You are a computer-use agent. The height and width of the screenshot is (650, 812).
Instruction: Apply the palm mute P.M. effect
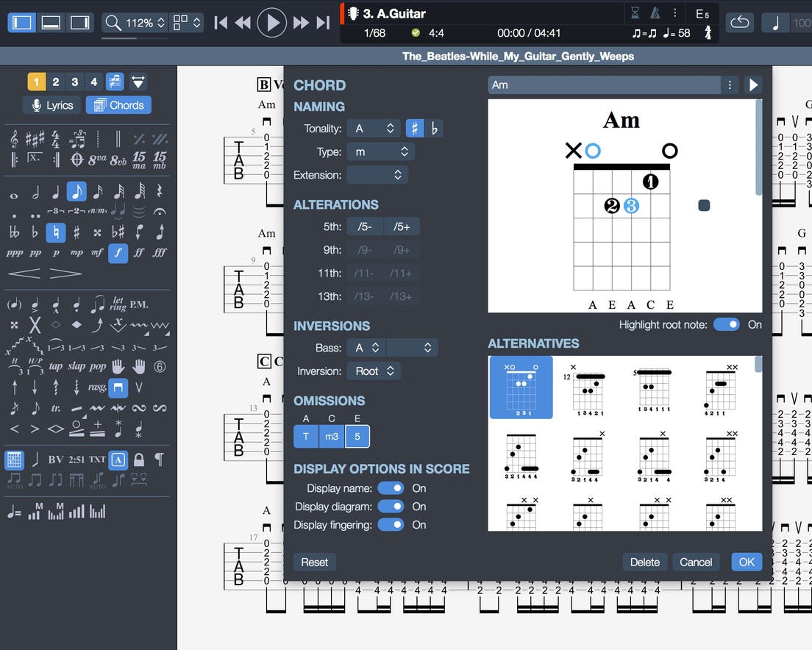[x=139, y=304]
